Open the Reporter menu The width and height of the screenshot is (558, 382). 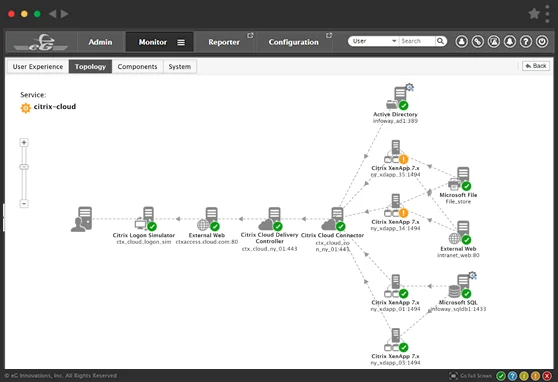[x=224, y=42]
